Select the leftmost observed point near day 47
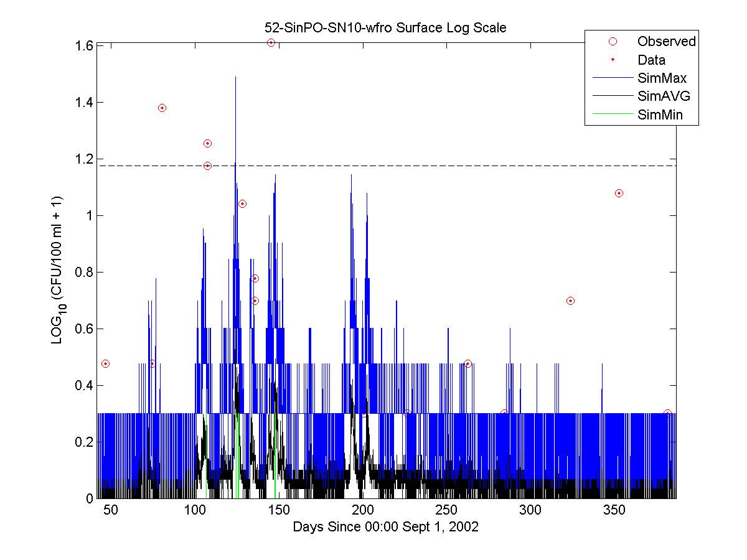The height and width of the screenshot is (560, 747). (105, 363)
